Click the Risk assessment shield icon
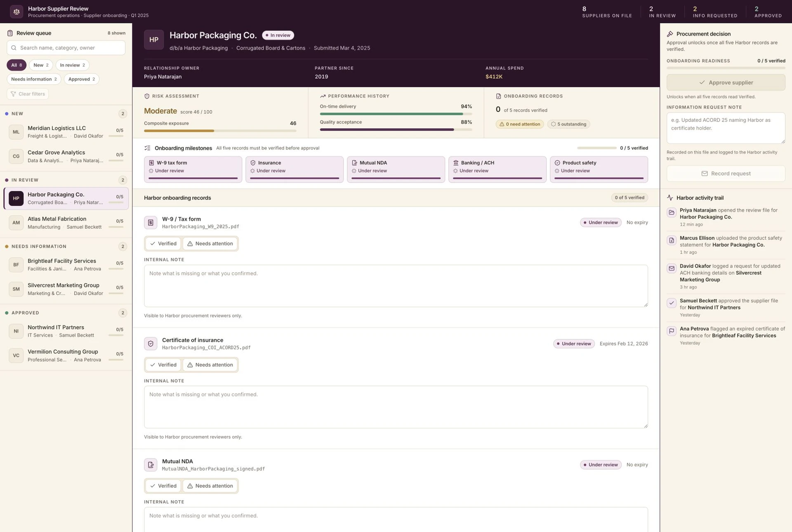Viewport: 792px width, 532px height. 147,96
